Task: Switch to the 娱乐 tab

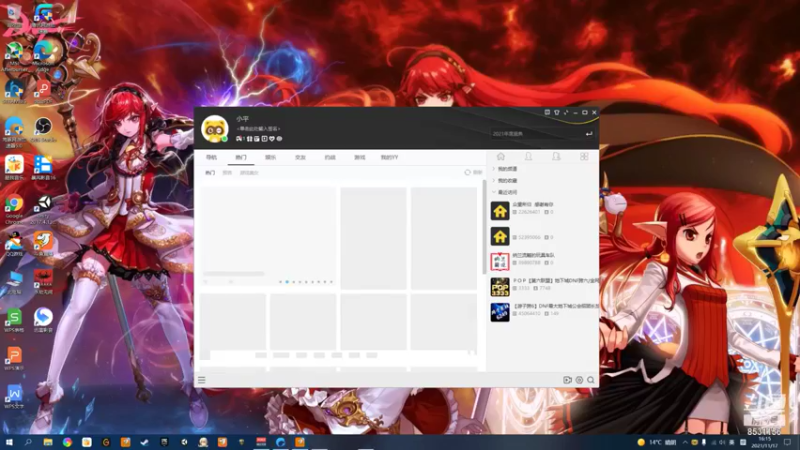Action: point(270,157)
